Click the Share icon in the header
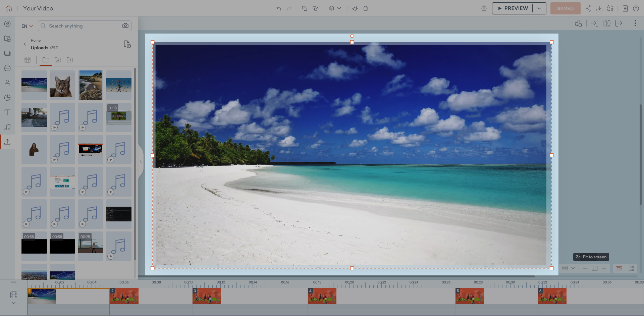Viewport: 644px width, 316px height. [588, 8]
